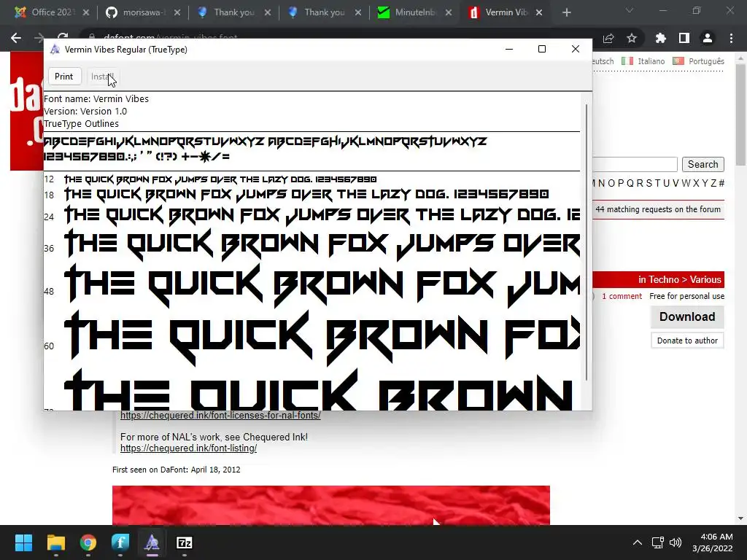
Task: Open the 44 matching requests forum link
Action: 658,209
